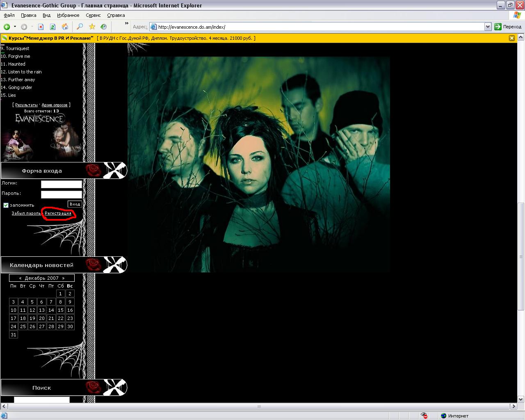Click the Windows flag logo throbber
Image resolution: width=525 pixels, height=420 pixels.
click(x=517, y=15)
